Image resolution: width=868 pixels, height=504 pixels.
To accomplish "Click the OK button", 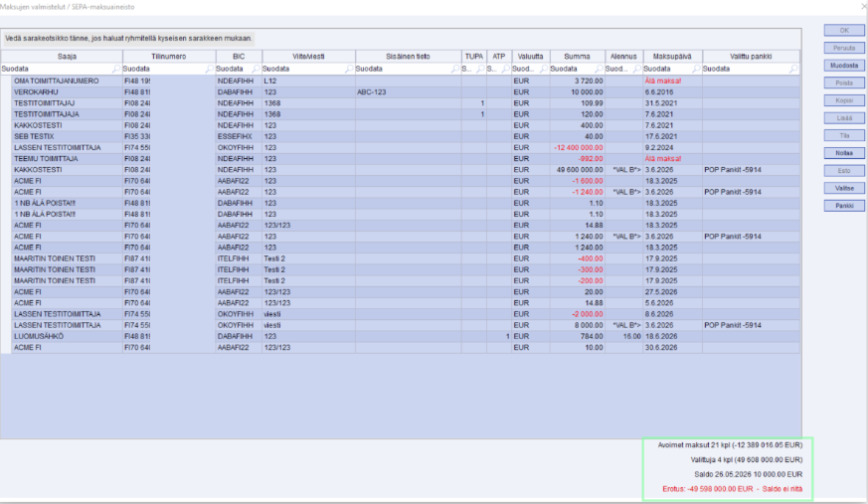I will click(x=844, y=31).
